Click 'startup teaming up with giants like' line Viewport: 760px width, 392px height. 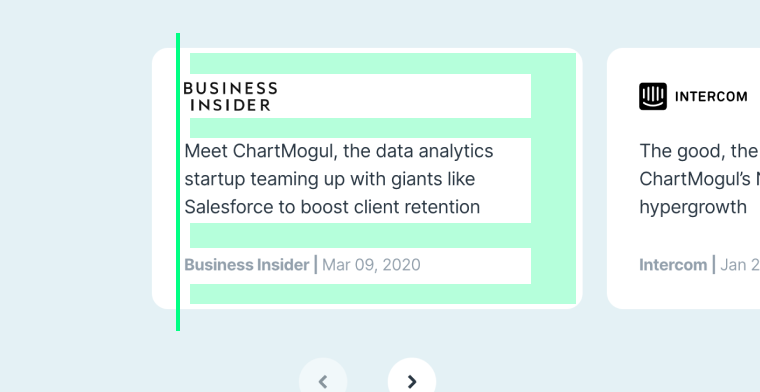[x=330, y=179]
